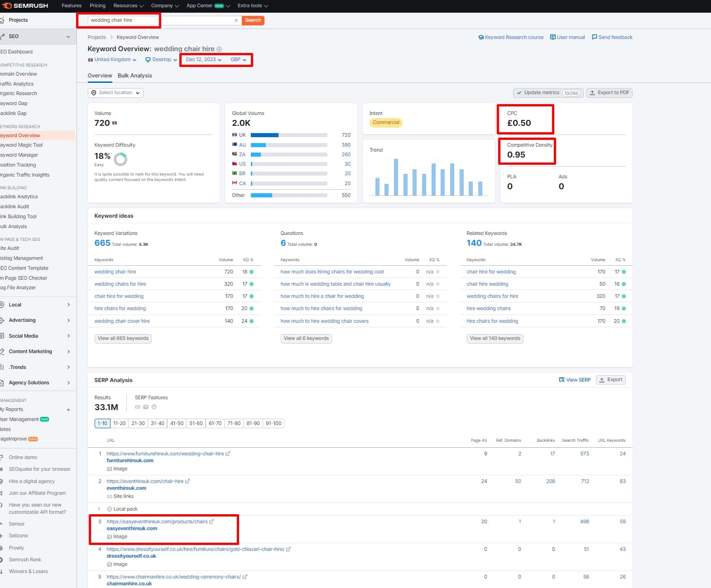The height and width of the screenshot is (588, 711).
Task: Show SERP results 41-50
Action: click(x=177, y=424)
